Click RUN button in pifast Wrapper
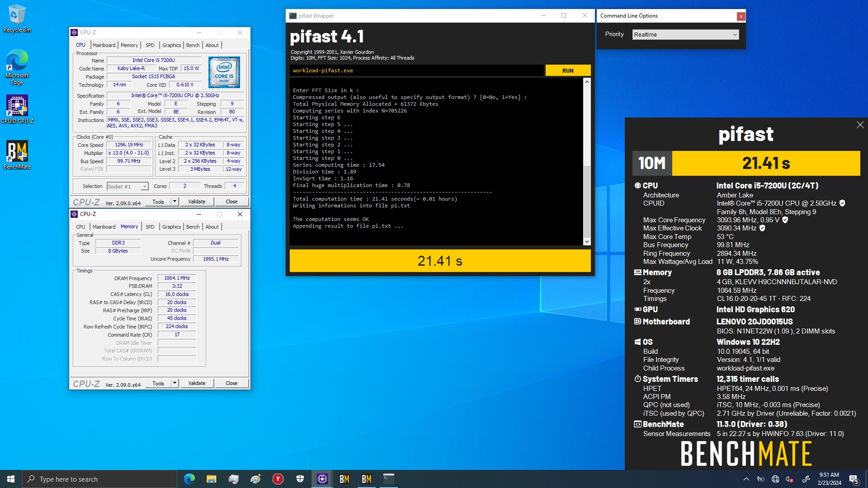 coord(568,70)
